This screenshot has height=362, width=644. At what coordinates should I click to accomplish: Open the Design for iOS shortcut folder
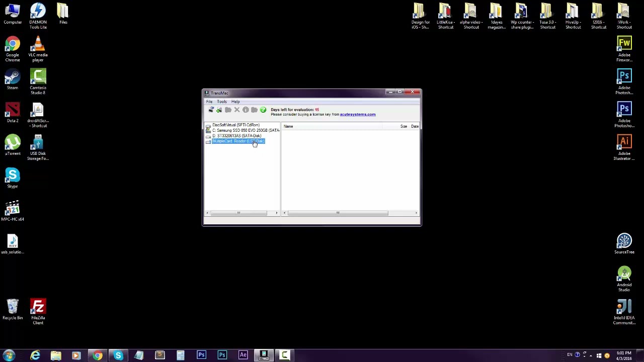click(420, 16)
